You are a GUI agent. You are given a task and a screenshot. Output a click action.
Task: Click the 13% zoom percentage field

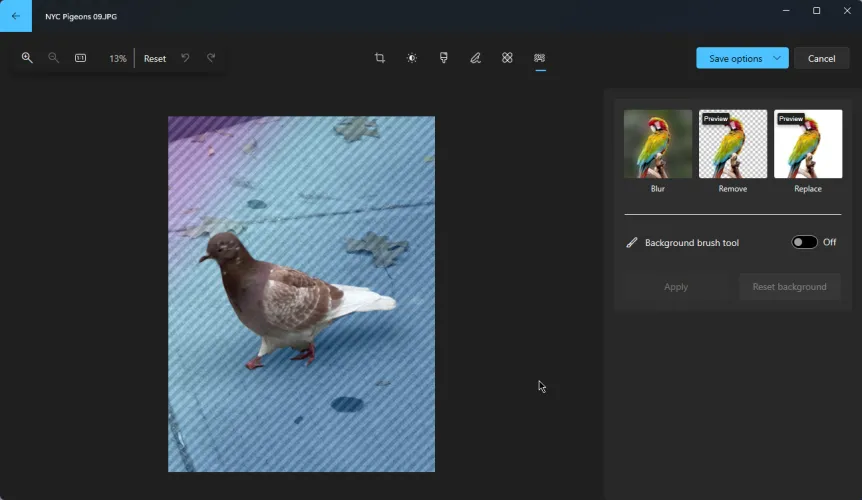tap(118, 59)
